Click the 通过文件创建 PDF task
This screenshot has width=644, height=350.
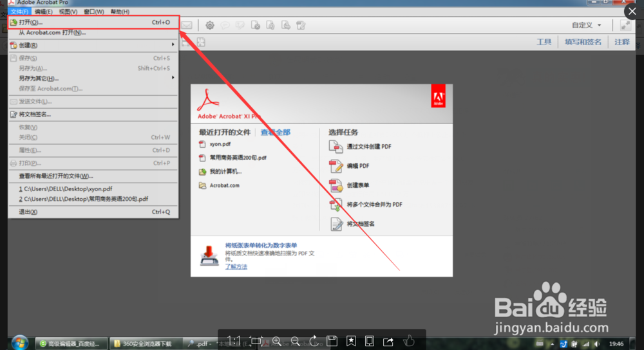369,147
